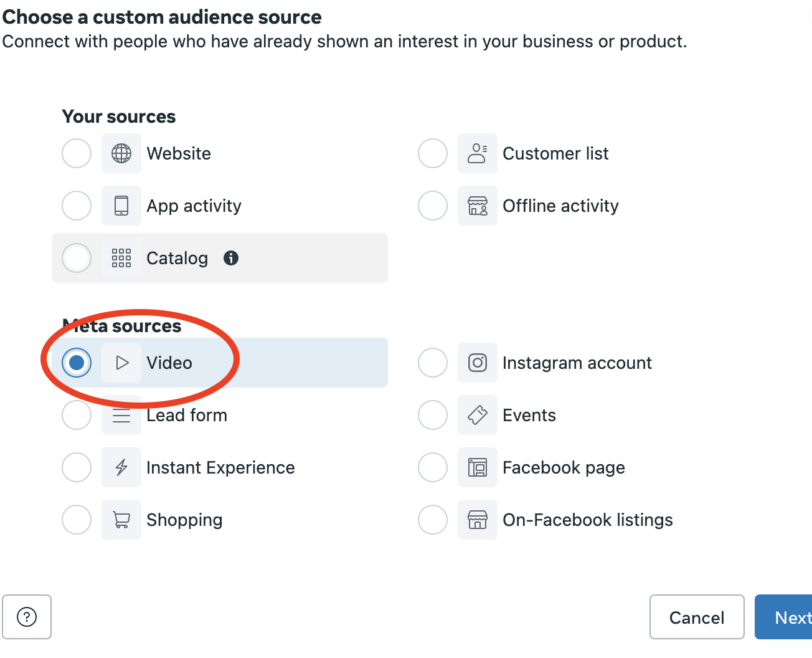Click the Instant Experience lightning icon
812x658 pixels.
121,467
